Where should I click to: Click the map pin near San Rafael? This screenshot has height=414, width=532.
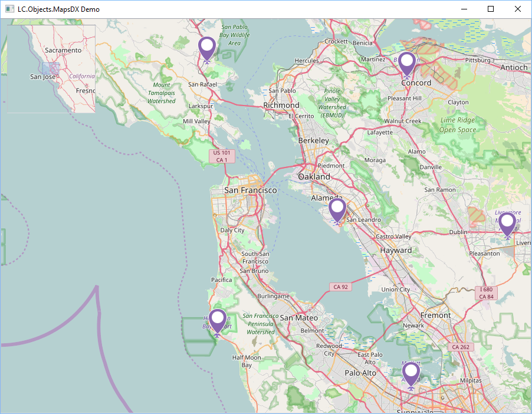point(206,48)
